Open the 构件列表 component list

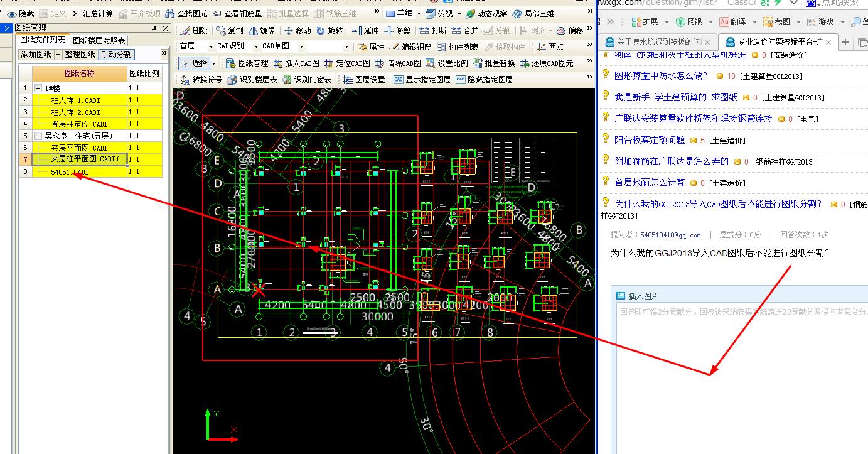(x=458, y=46)
